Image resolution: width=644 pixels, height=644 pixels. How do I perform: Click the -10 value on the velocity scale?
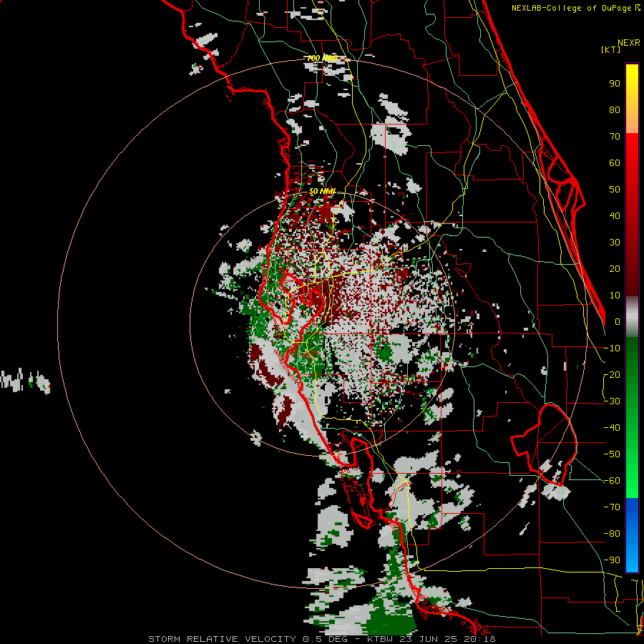tap(612, 348)
